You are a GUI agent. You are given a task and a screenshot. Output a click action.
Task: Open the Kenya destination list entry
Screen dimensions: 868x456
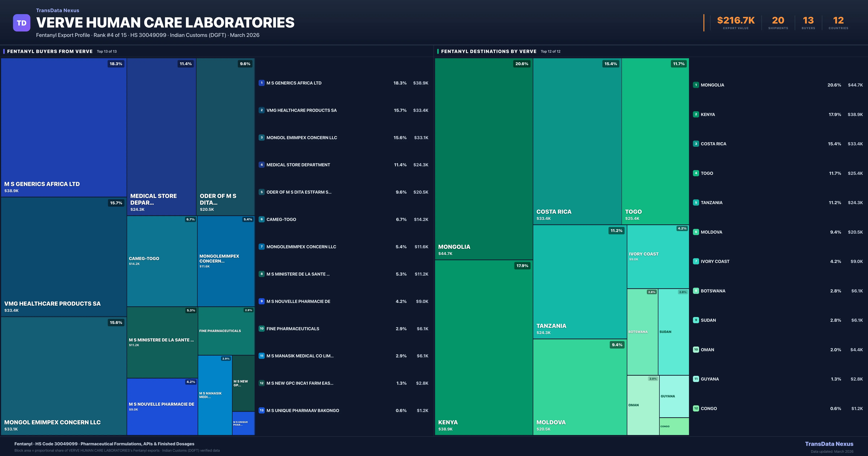point(708,115)
